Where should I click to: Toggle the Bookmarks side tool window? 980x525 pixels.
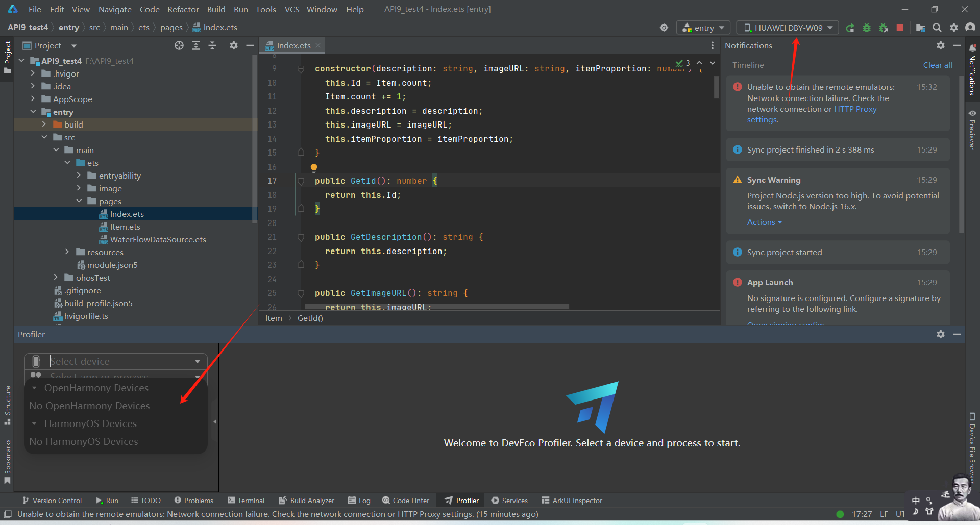(x=8, y=462)
